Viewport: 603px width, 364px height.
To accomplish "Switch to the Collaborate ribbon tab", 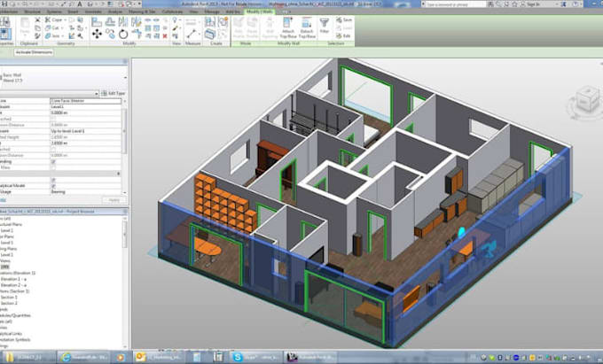I will (x=172, y=12).
